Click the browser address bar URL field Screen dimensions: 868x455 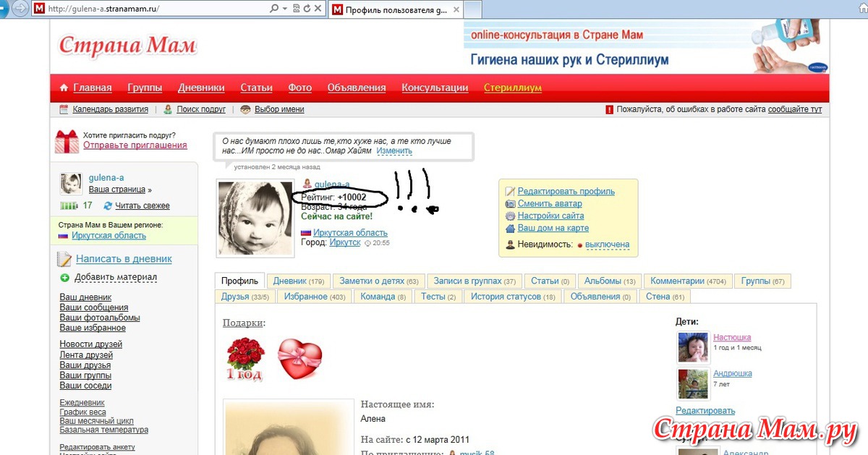[x=150, y=9]
